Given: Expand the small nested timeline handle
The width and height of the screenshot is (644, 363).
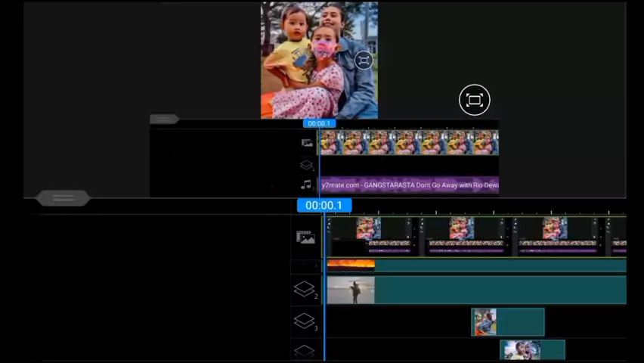Looking at the screenshot, I should pyautogui.click(x=163, y=119).
